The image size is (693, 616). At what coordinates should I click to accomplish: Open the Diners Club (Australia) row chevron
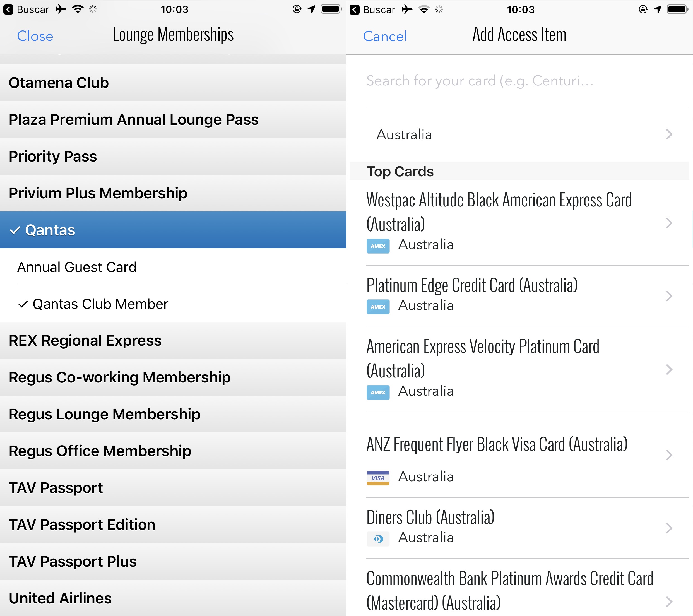tap(669, 528)
